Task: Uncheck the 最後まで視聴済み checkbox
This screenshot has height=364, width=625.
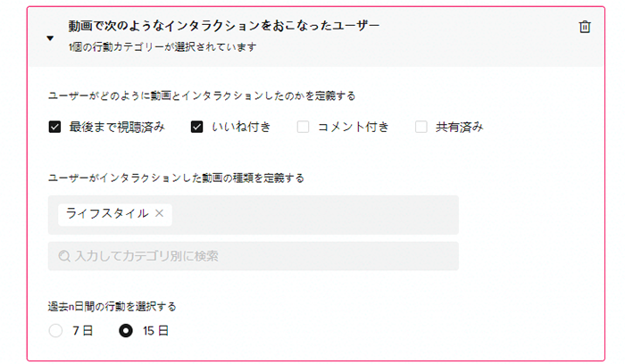Action: tap(54, 127)
